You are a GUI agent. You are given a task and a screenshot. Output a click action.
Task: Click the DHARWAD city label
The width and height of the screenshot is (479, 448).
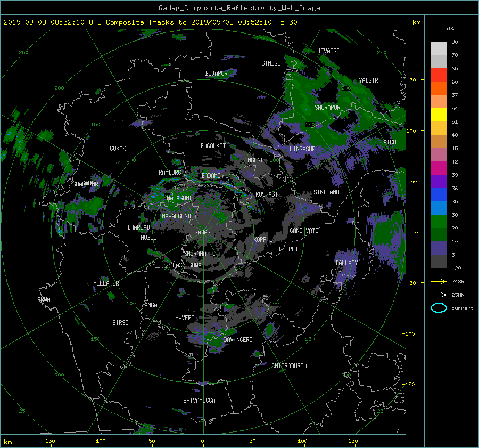(x=138, y=227)
